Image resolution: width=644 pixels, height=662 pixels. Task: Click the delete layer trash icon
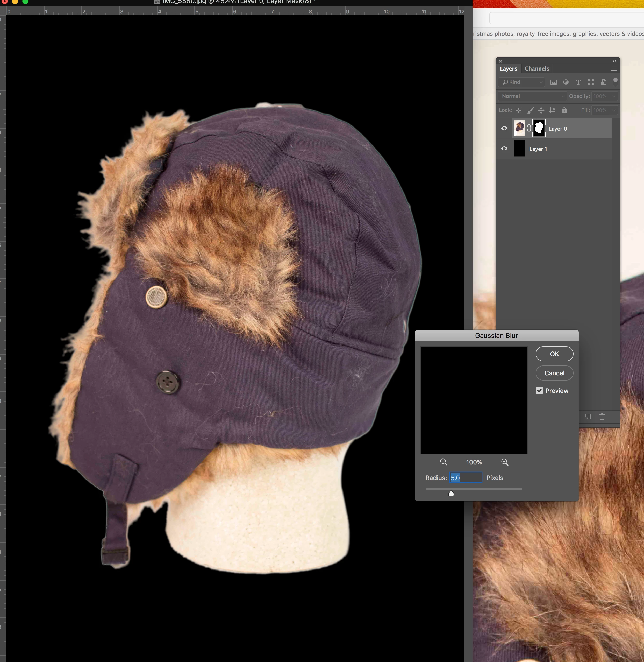[602, 417]
